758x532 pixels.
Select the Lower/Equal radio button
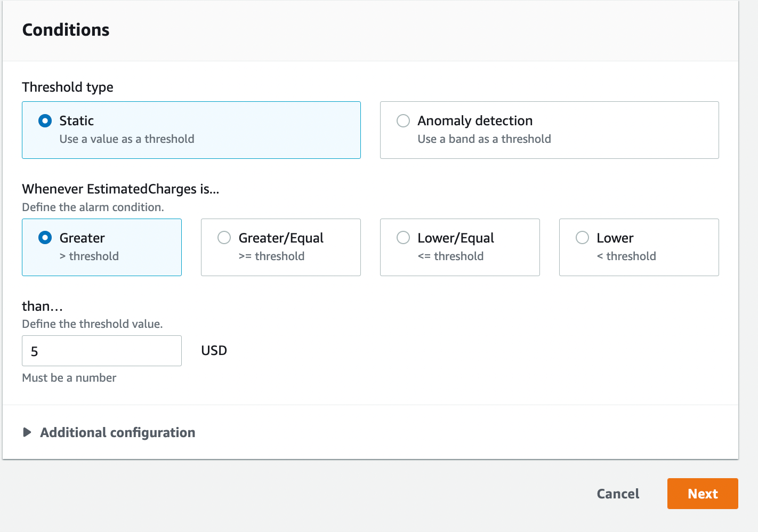[404, 238]
